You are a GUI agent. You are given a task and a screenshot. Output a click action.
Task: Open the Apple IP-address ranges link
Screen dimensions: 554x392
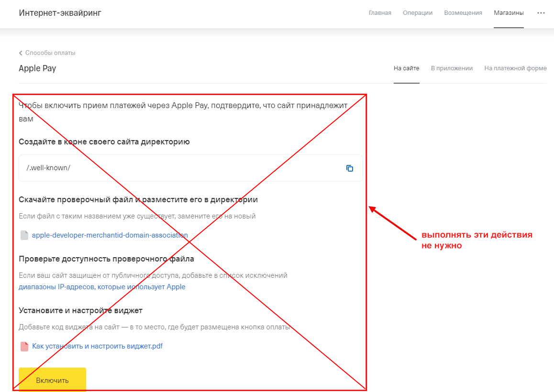[102, 287]
